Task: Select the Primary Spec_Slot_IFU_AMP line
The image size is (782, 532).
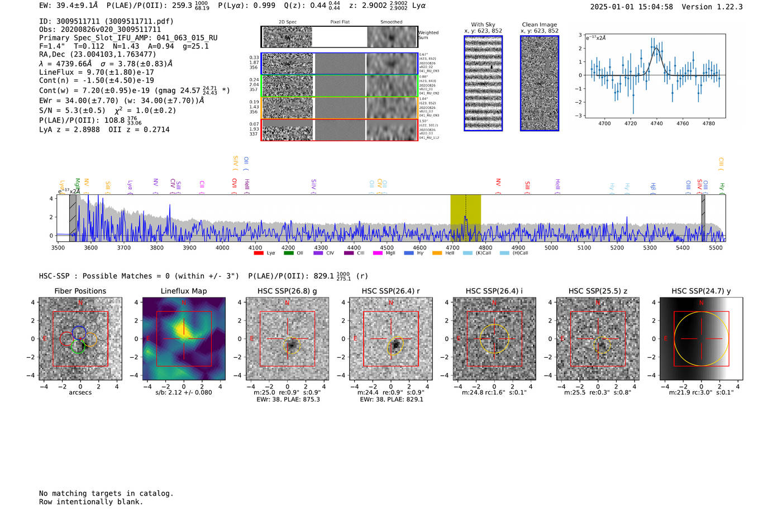Action: click(128, 38)
